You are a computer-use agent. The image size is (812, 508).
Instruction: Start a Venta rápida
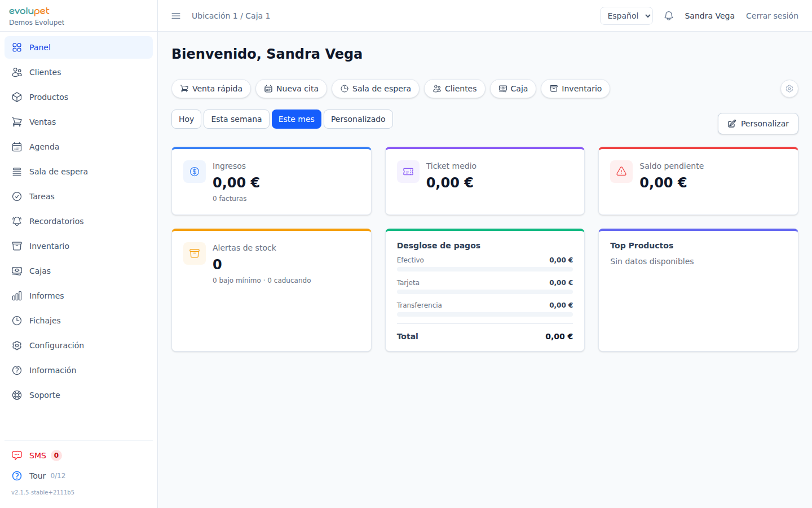coord(211,89)
